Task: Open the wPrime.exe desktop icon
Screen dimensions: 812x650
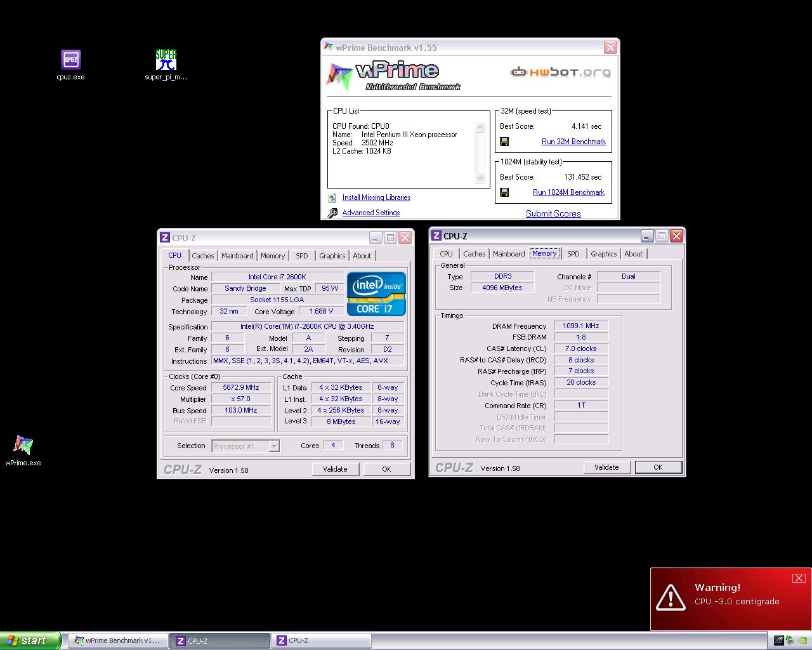Action: tap(23, 446)
